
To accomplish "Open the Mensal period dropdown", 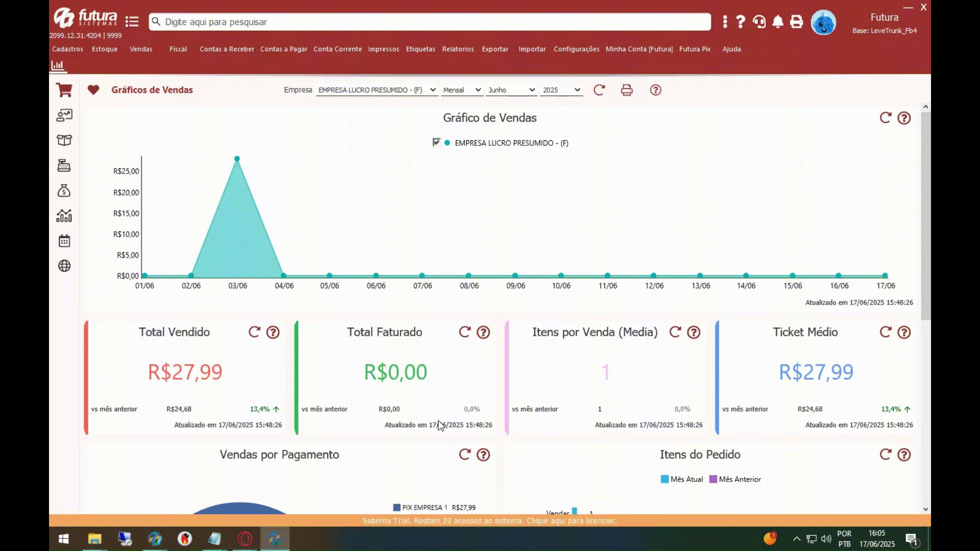I will pyautogui.click(x=462, y=90).
